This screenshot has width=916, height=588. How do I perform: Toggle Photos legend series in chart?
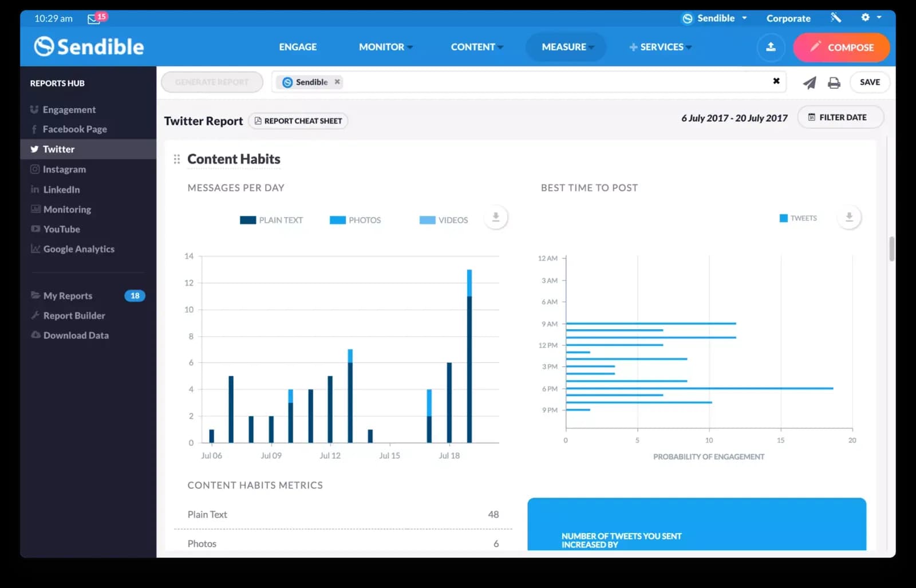click(356, 220)
